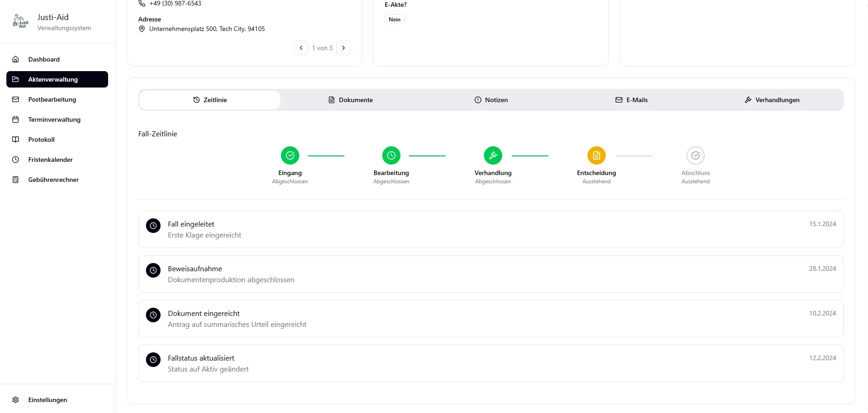The image size is (868, 413).
Task: Navigate to Postbearbeitung in sidebar
Action: [x=52, y=99]
